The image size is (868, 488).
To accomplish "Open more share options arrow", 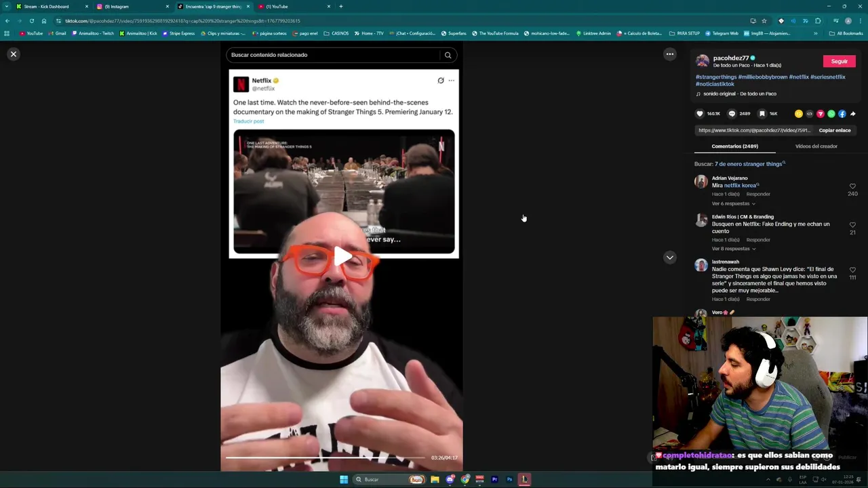I will click(852, 114).
